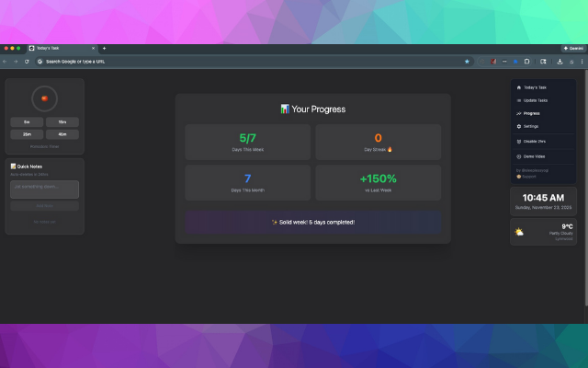Image resolution: width=588 pixels, height=368 pixels.
Task: Click the gear icon beside Settings
Action: 518,127
